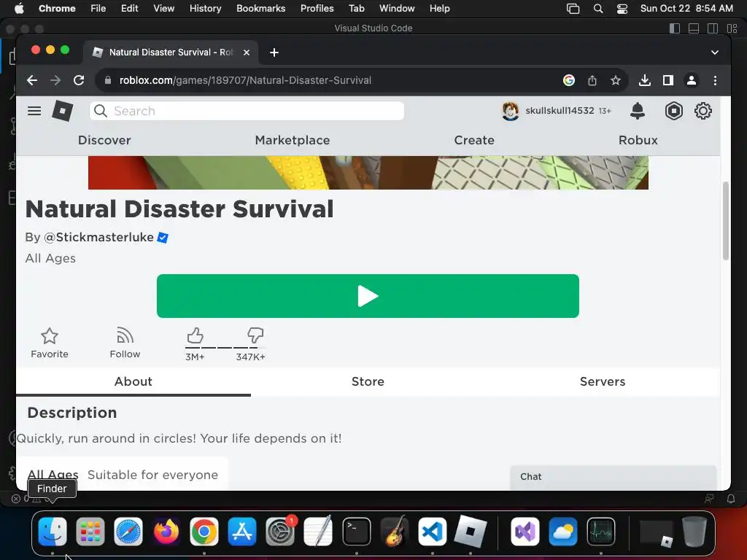Toggle VS Code panel layout icon
Image resolution: width=747 pixels, height=560 pixels.
(x=694, y=28)
